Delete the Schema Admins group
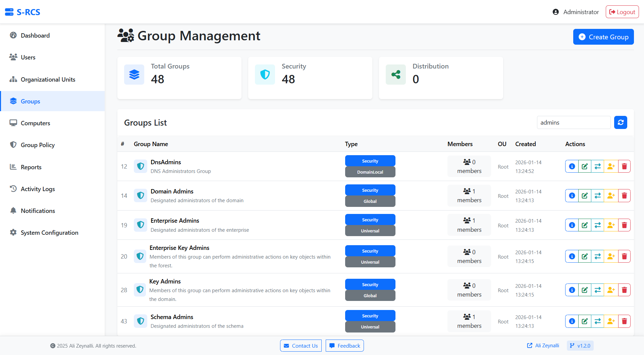 (x=624, y=321)
